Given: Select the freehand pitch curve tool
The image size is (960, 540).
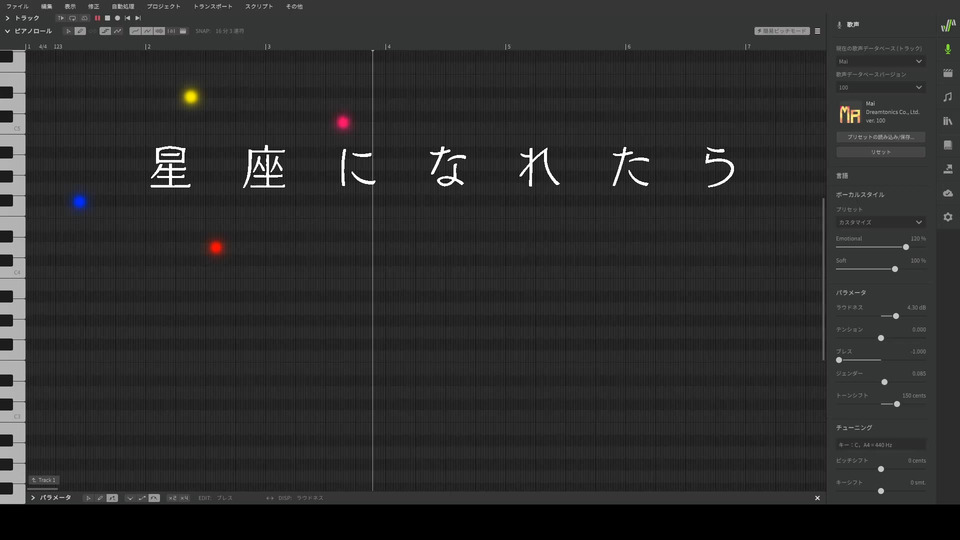Looking at the screenshot, I should pyautogui.click(x=118, y=31).
